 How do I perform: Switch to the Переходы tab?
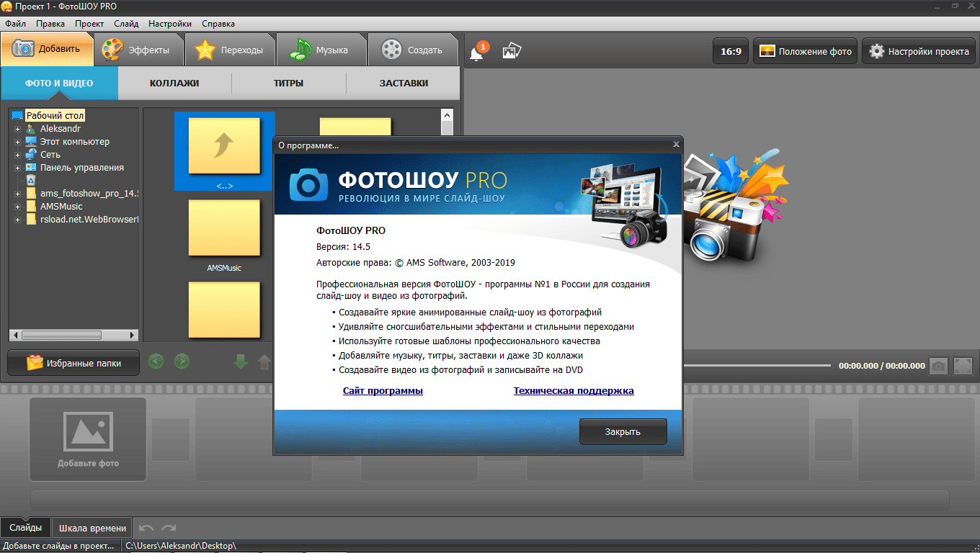point(230,50)
